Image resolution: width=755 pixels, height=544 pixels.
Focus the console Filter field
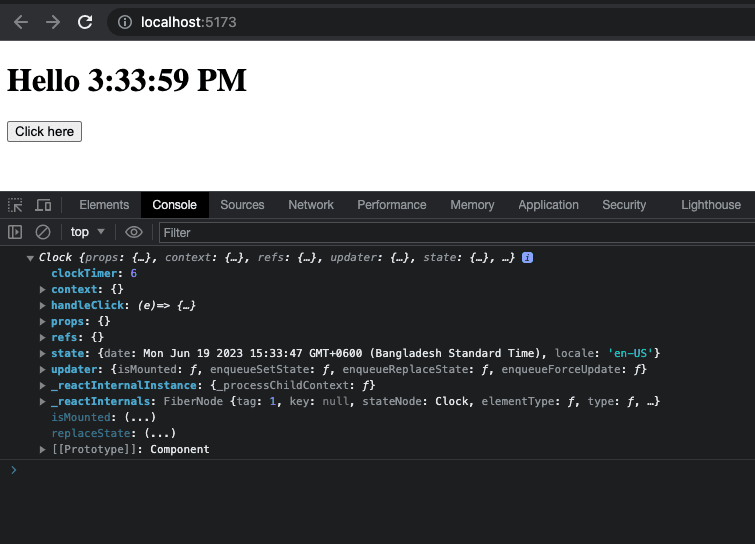coord(457,233)
